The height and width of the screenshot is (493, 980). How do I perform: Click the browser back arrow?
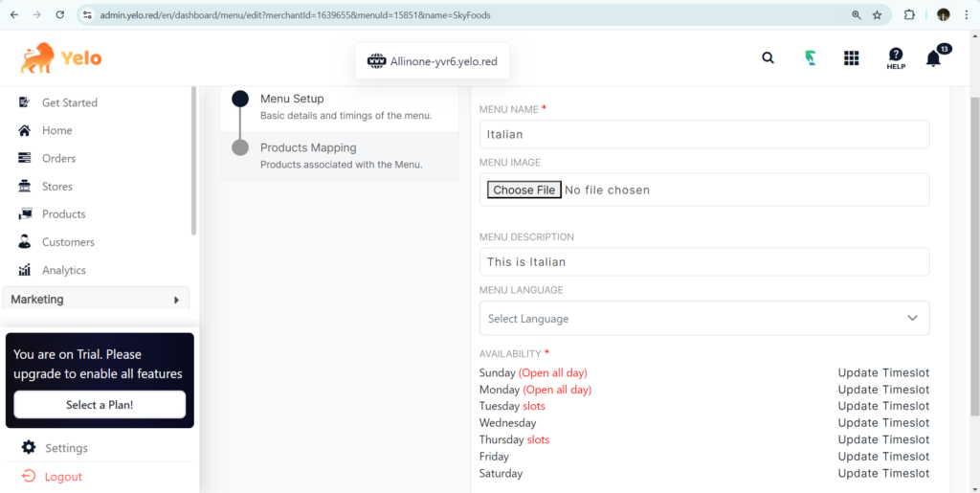point(14,15)
